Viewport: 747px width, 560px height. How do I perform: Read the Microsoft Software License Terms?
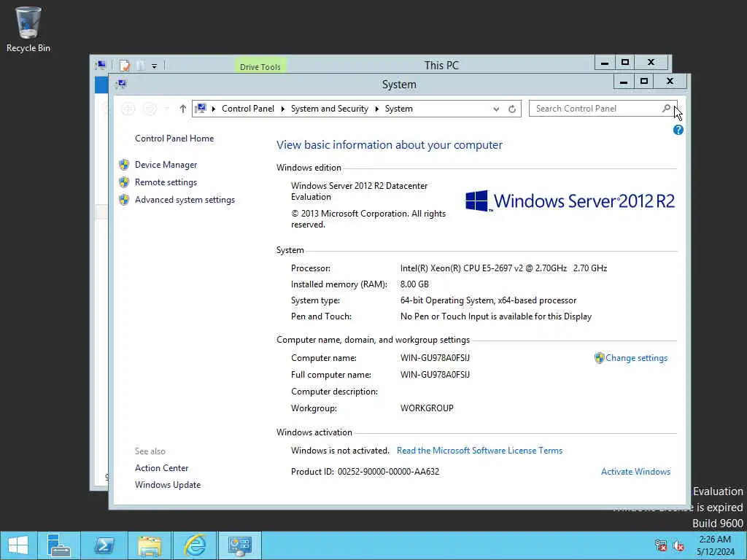tap(479, 451)
